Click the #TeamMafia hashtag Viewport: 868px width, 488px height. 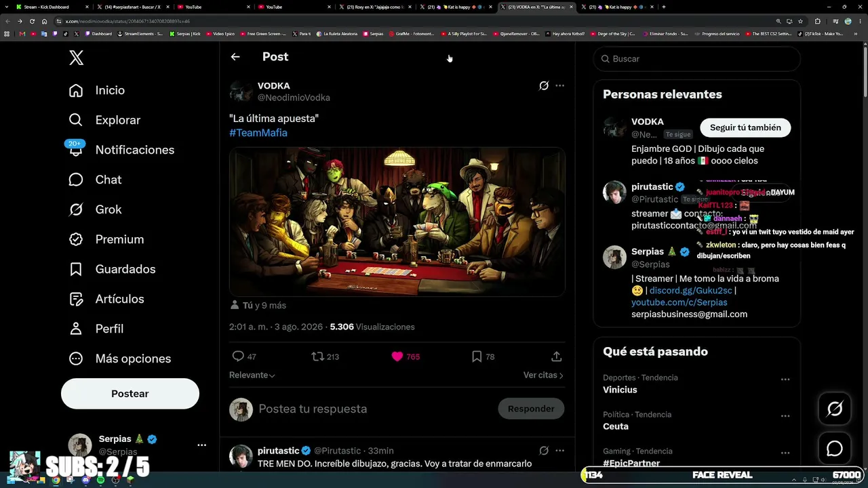point(258,133)
